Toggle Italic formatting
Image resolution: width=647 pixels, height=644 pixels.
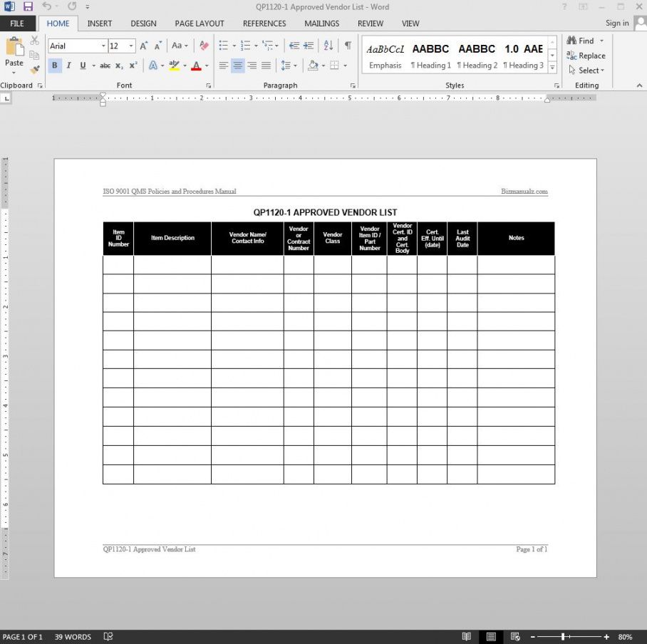pos(69,66)
